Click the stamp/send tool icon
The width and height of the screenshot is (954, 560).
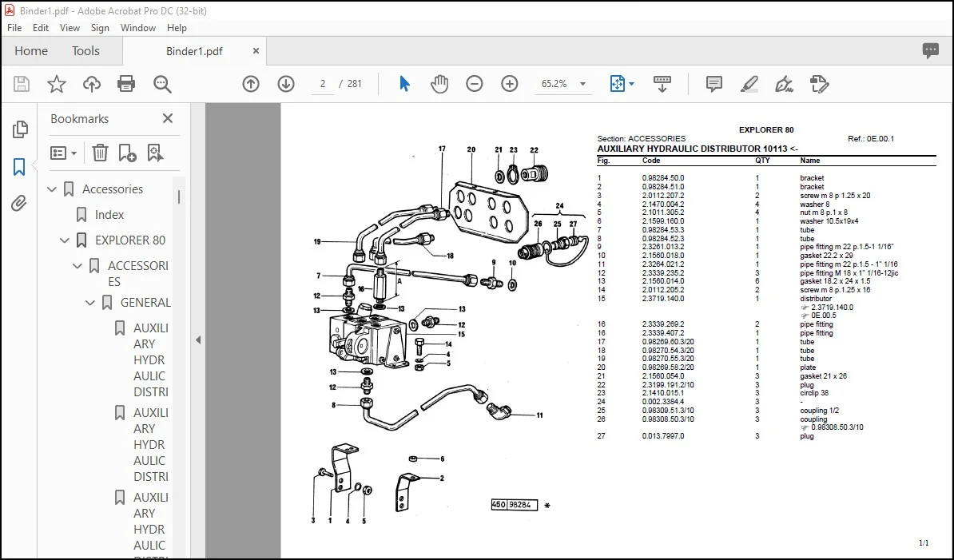tap(820, 84)
